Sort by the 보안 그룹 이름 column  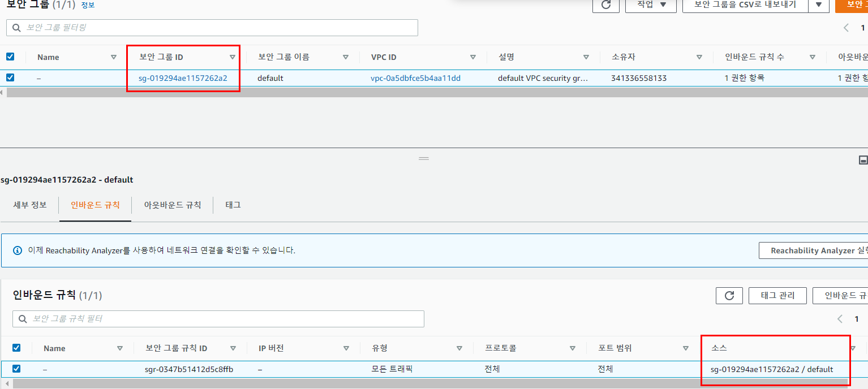tap(346, 57)
